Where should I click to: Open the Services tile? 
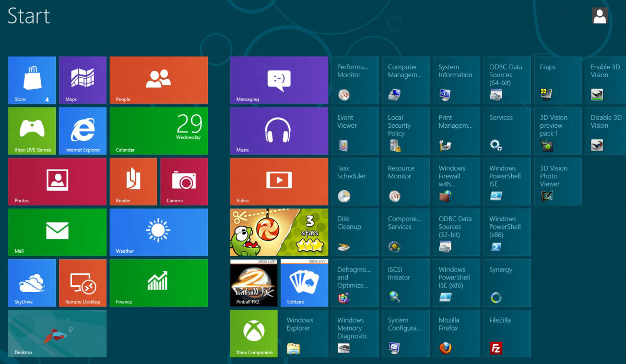pyautogui.click(x=507, y=131)
